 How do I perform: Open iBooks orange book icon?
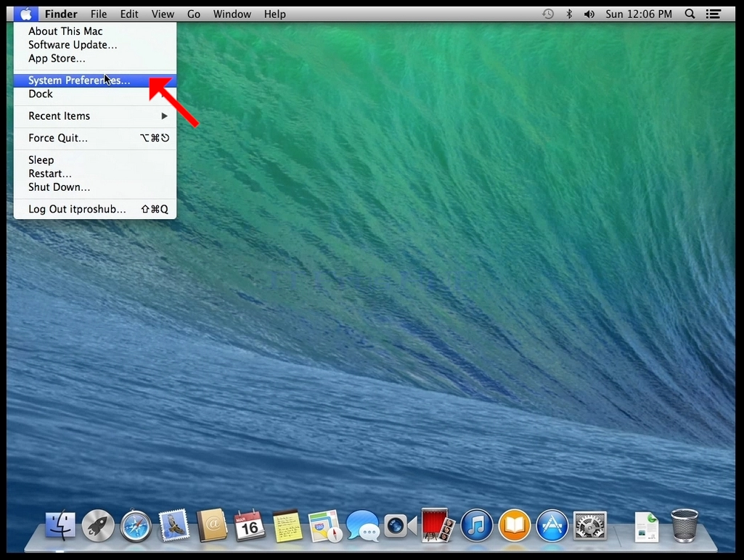click(515, 525)
